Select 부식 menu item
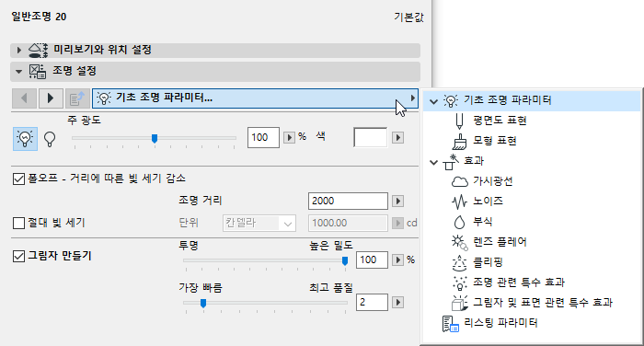The height and width of the screenshot is (346, 644). [483, 222]
